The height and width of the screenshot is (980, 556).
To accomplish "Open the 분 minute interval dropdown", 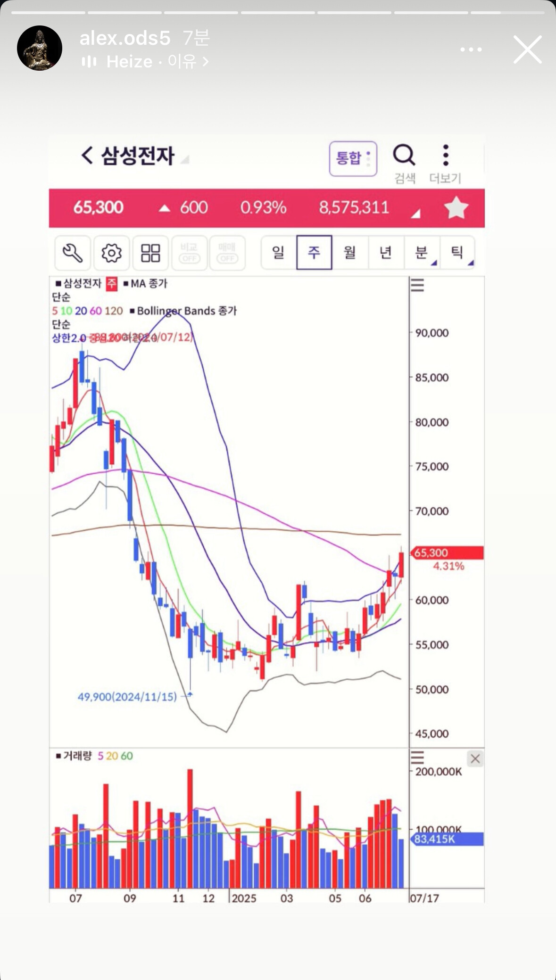I will 422,252.
